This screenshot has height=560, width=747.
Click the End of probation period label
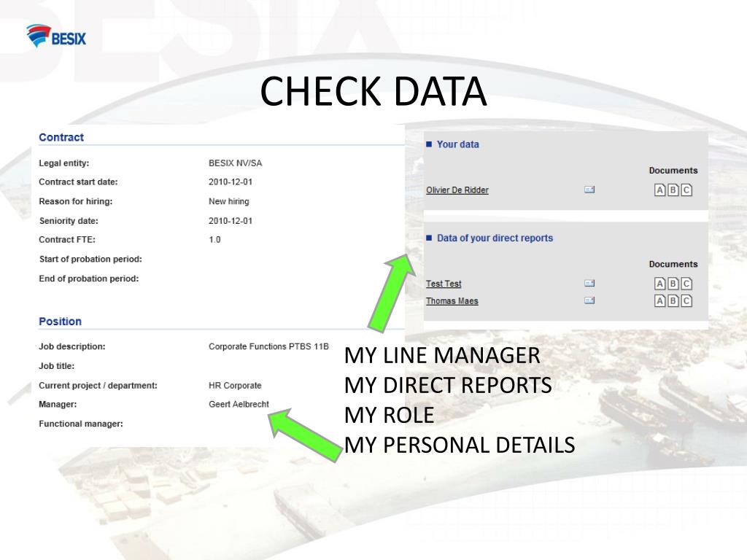click(x=88, y=279)
